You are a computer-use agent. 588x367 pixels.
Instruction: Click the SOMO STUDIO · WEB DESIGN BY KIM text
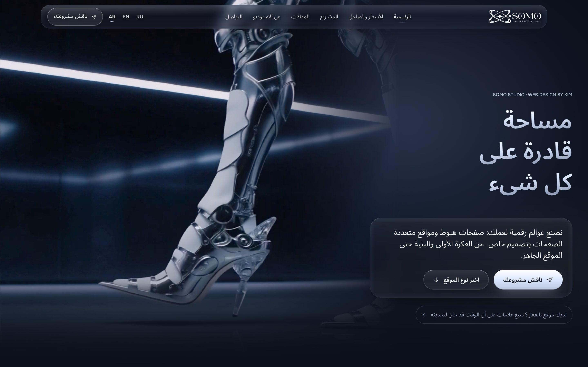point(532,95)
